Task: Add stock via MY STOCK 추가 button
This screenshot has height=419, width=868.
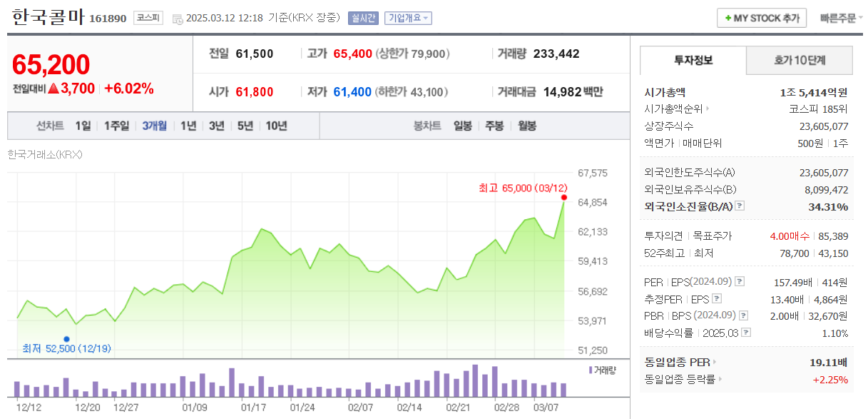Action: point(761,18)
